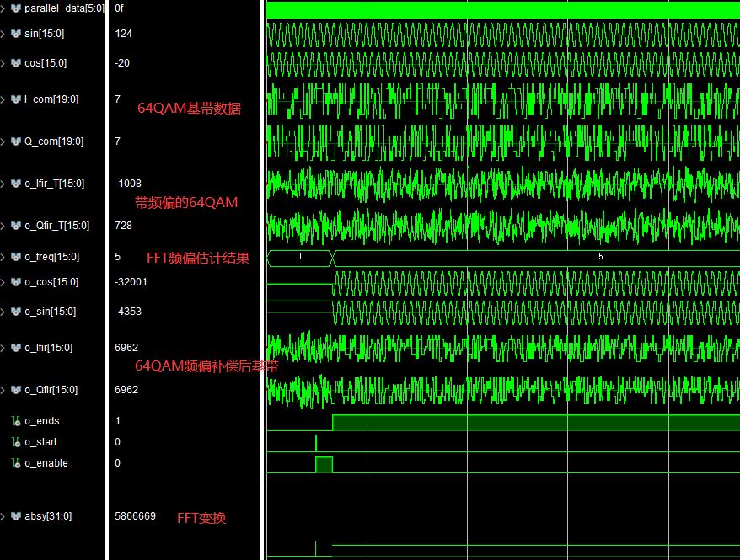Screen dimensions: 740x560
Task: Expand the cos[15:0] signal
Action: [x=3, y=63]
